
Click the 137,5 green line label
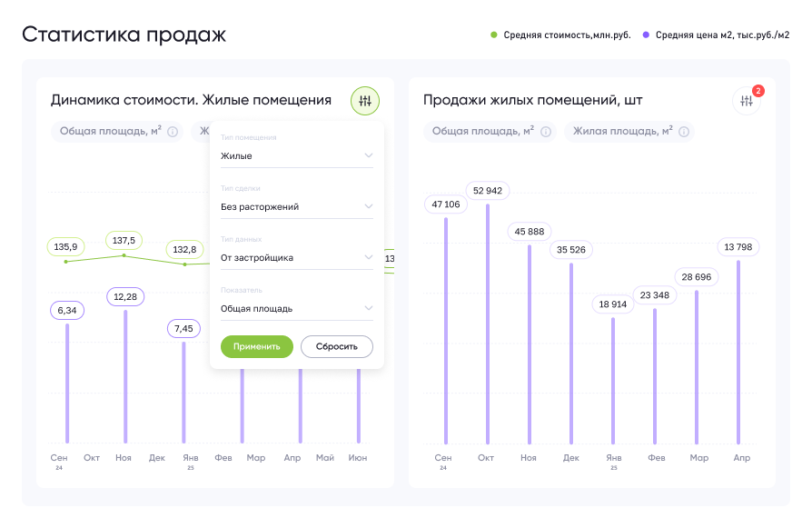click(124, 241)
